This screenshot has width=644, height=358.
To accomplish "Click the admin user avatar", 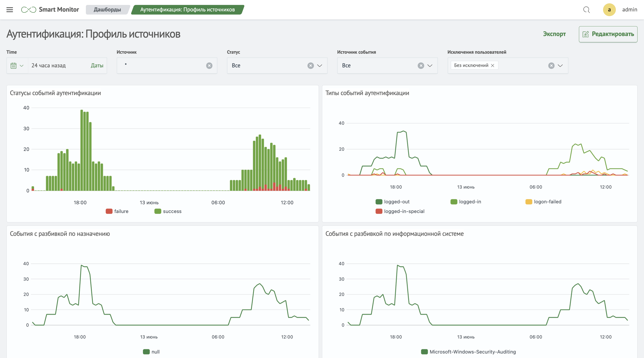I will point(609,10).
